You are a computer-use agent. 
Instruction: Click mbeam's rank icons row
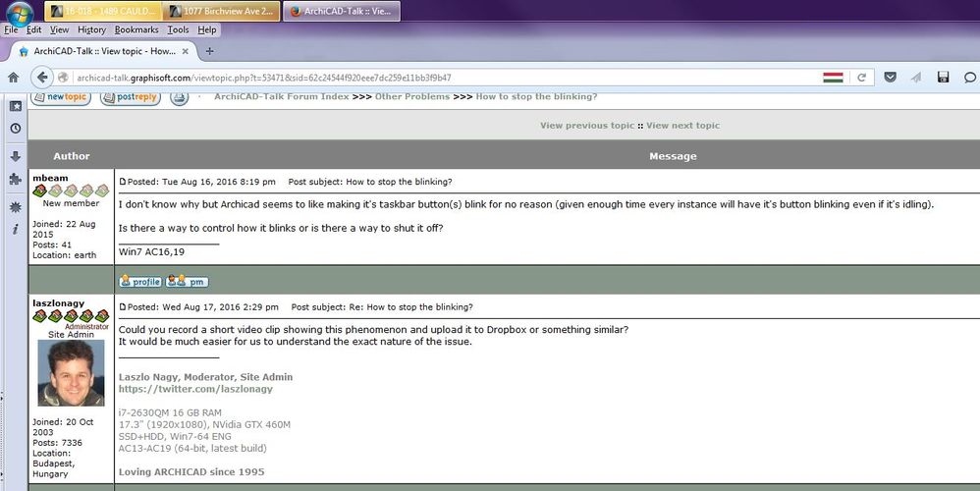tap(71, 191)
